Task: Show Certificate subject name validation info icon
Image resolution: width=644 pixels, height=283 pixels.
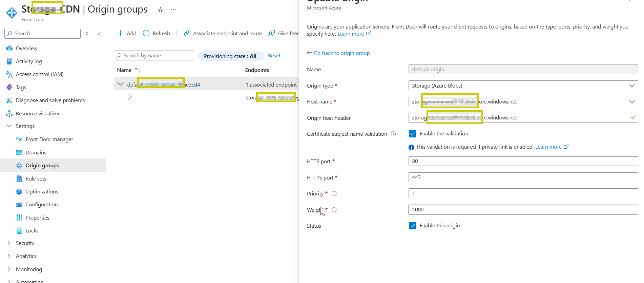Action: (393, 134)
